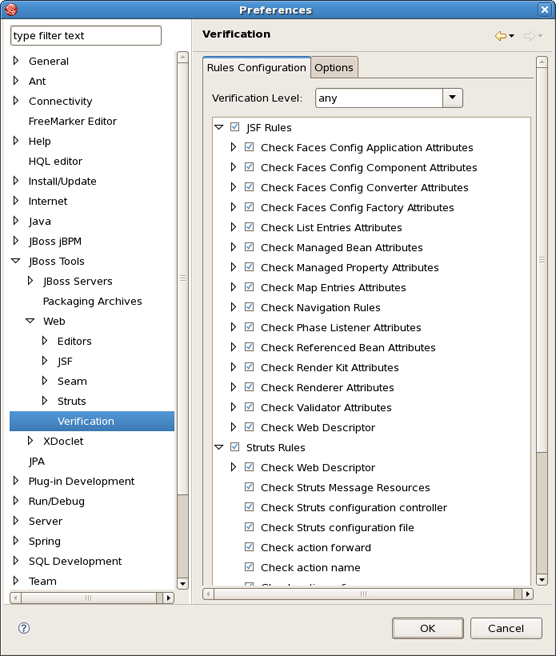The height and width of the screenshot is (656, 556).
Task: Collapse the Struts Rules group
Action: click(219, 447)
